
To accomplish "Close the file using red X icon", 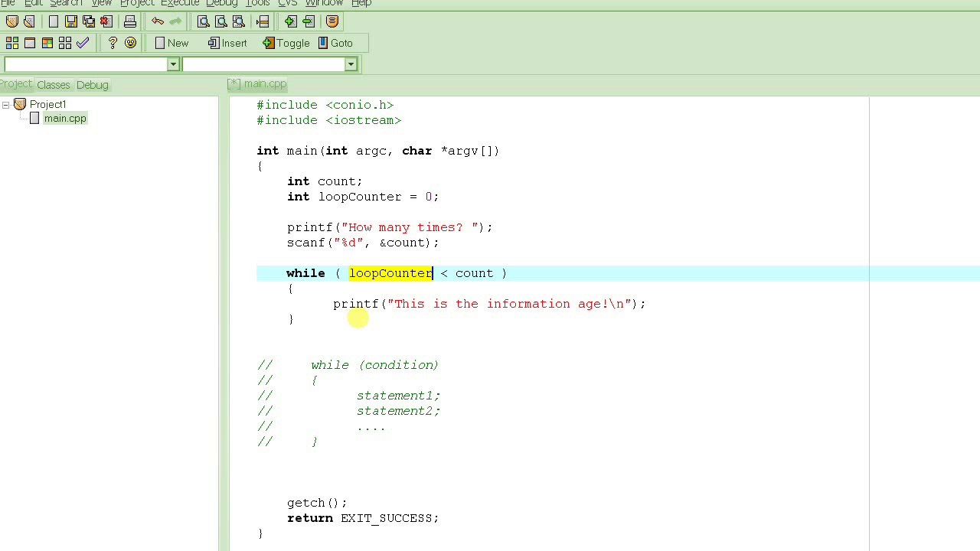I will (106, 21).
